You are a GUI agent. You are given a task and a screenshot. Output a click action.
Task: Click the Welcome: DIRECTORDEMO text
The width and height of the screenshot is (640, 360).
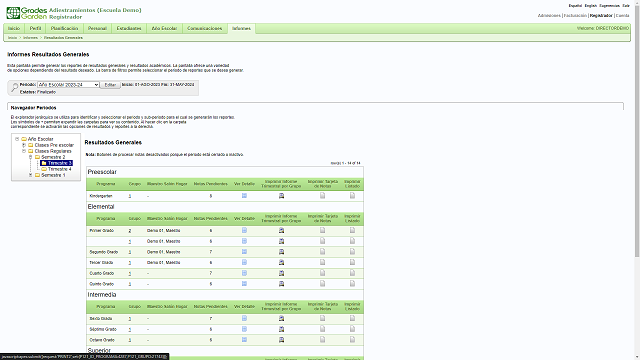tap(603, 28)
